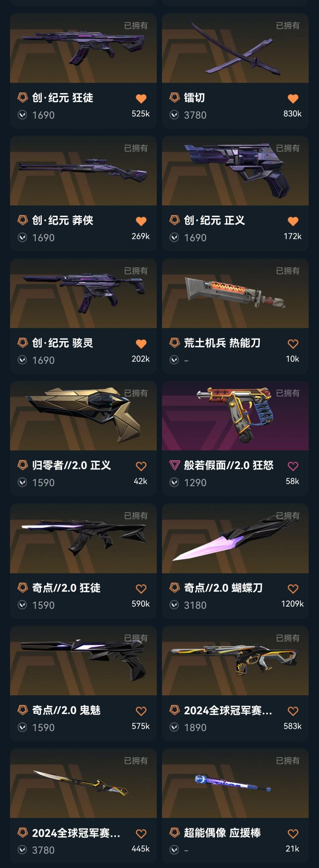Click the heart on 创·纪元 正义
Image resolution: width=319 pixels, height=868 pixels.
(x=293, y=221)
